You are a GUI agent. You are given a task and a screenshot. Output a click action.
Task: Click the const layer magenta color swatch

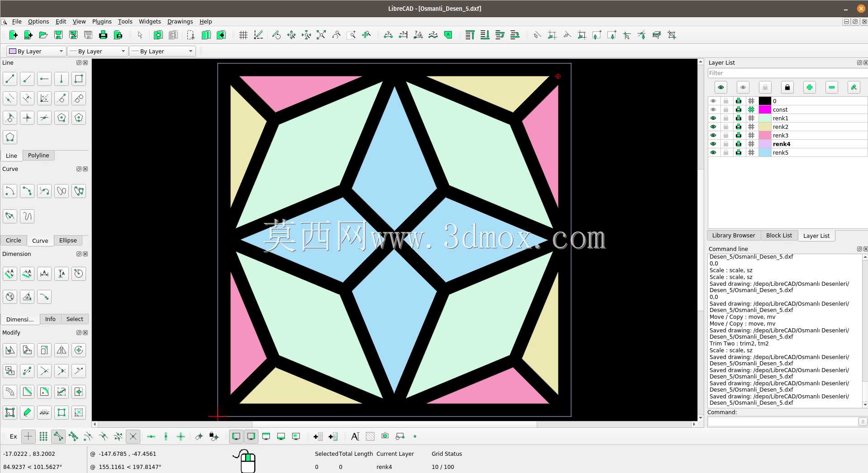coord(765,109)
